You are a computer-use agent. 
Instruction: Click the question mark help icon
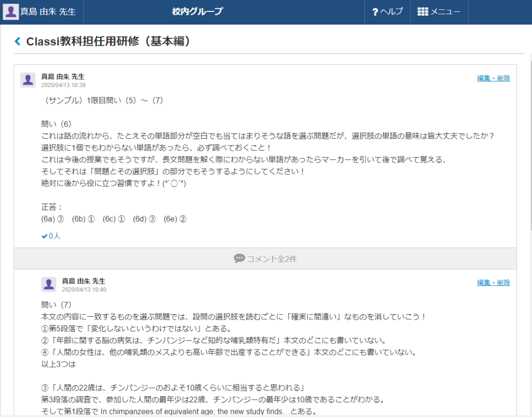point(375,12)
